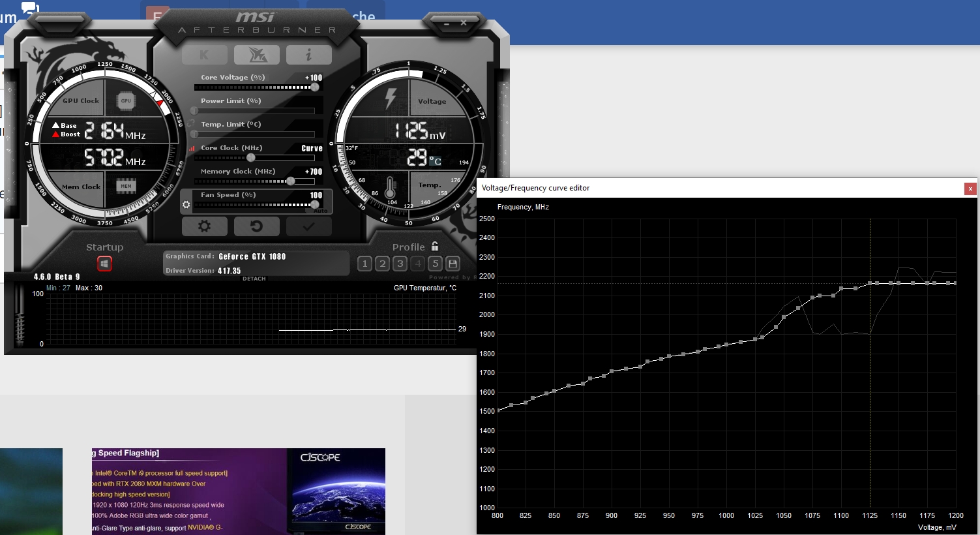Toggle the Windows Startup icon
Screen dimensions: 980x535
click(x=104, y=264)
